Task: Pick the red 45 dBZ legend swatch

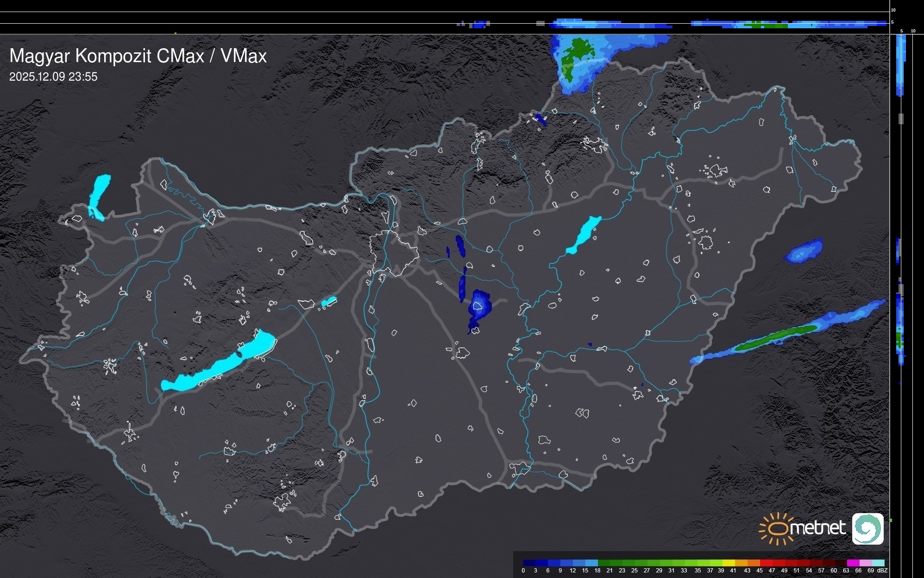Action: tap(766, 563)
